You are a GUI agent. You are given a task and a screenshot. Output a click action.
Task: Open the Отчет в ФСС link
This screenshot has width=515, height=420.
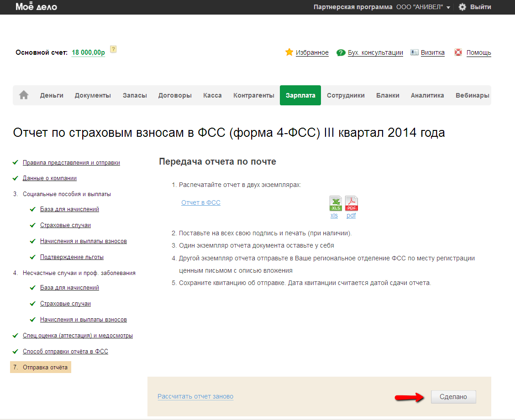click(x=201, y=202)
